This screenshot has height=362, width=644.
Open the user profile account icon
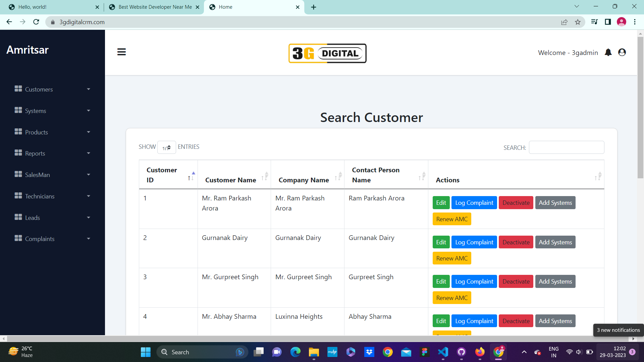pyautogui.click(x=622, y=52)
